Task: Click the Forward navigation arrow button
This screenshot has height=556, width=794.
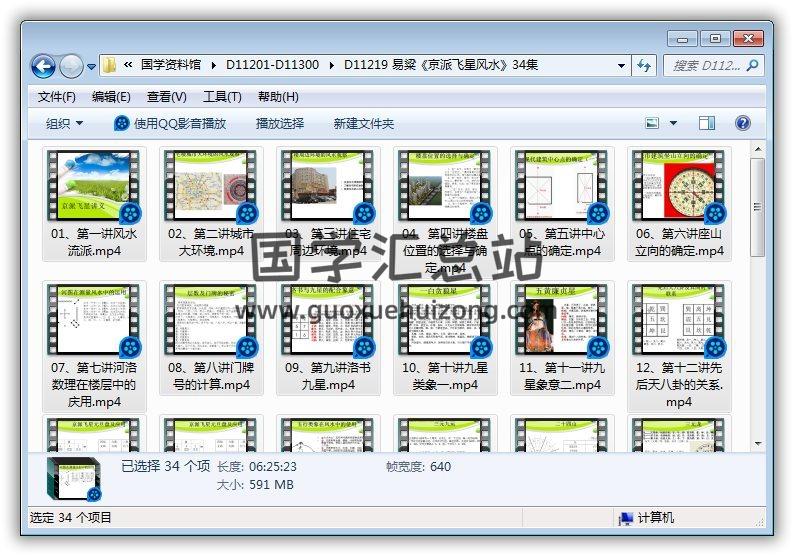Action: pos(71,66)
